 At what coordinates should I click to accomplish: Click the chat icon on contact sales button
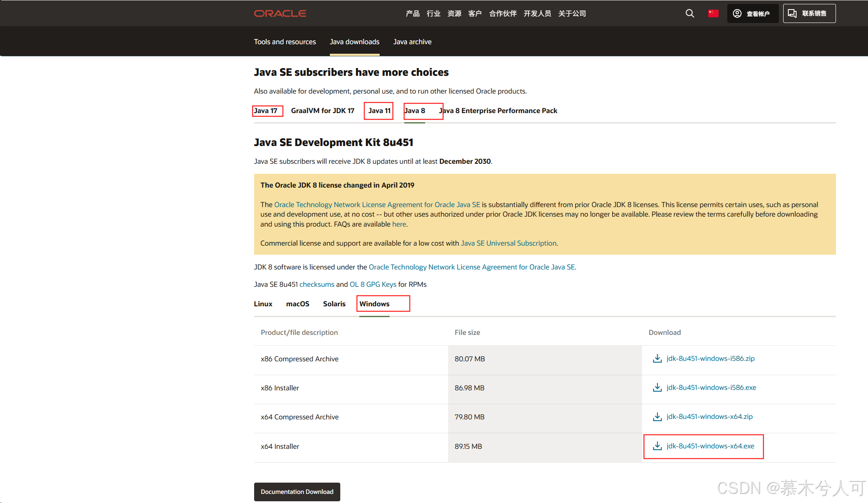click(x=792, y=13)
